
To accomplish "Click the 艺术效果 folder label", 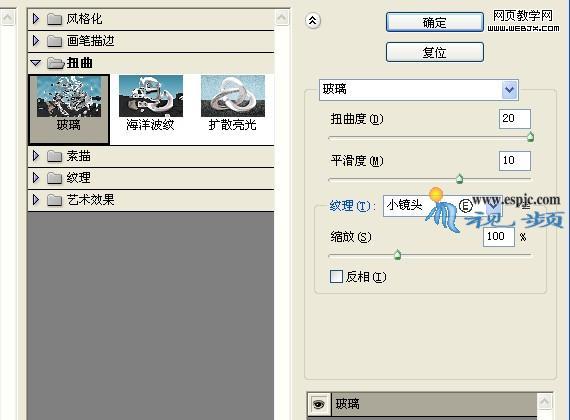I will [x=91, y=200].
